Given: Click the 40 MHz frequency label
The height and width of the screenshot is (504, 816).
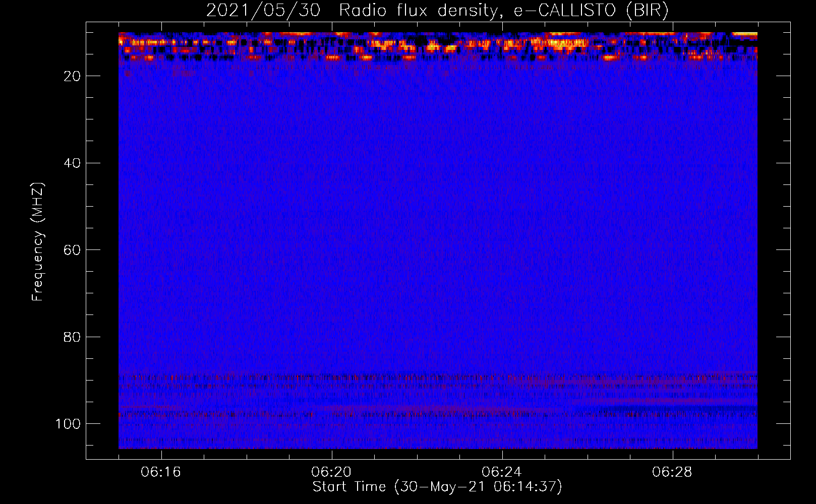Looking at the screenshot, I should pyautogui.click(x=73, y=163).
